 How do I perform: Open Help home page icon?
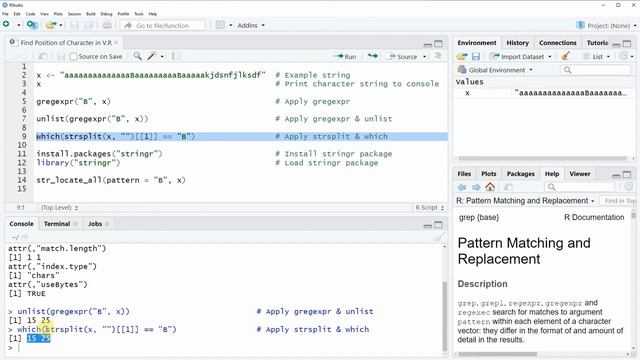tap(490, 187)
